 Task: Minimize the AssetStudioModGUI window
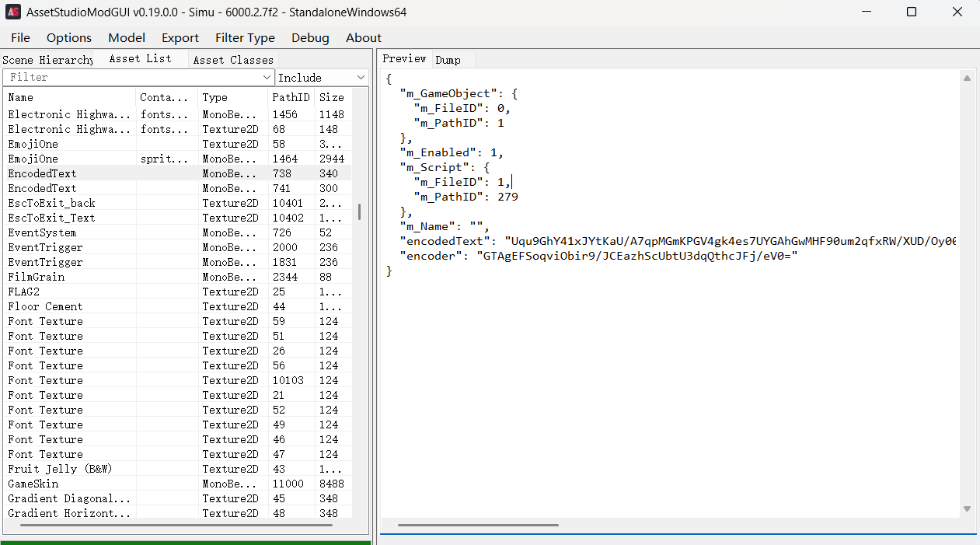[x=867, y=12]
